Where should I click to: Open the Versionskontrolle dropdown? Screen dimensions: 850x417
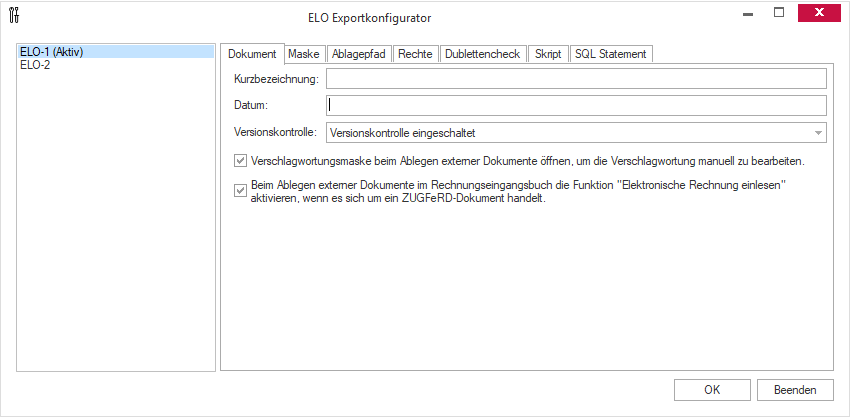click(576, 133)
